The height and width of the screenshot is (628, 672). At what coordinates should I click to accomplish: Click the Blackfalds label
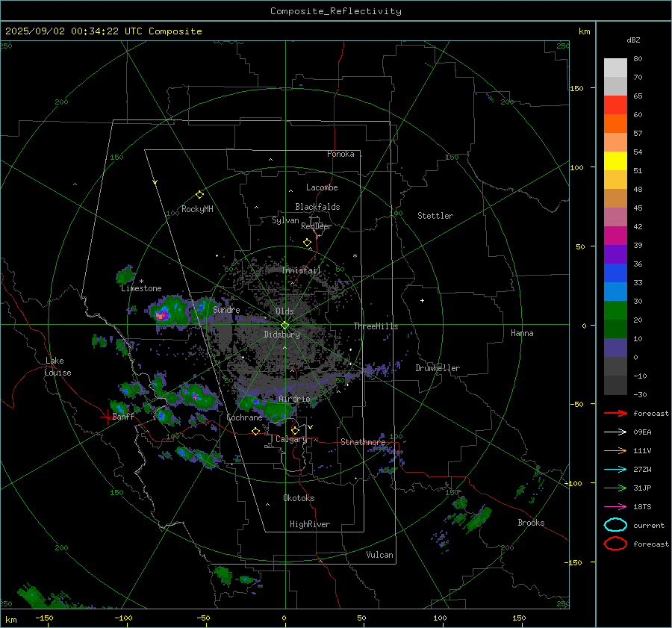point(317,207)
